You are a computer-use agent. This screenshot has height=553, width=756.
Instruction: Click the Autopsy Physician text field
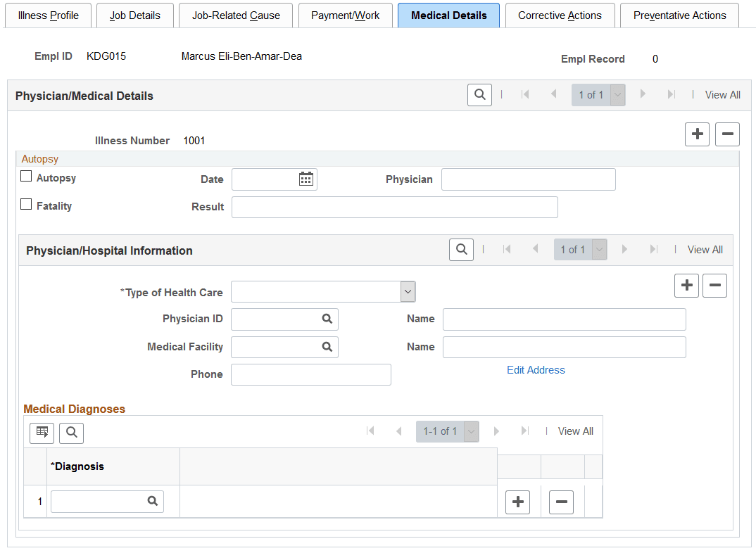pos(529,179)
